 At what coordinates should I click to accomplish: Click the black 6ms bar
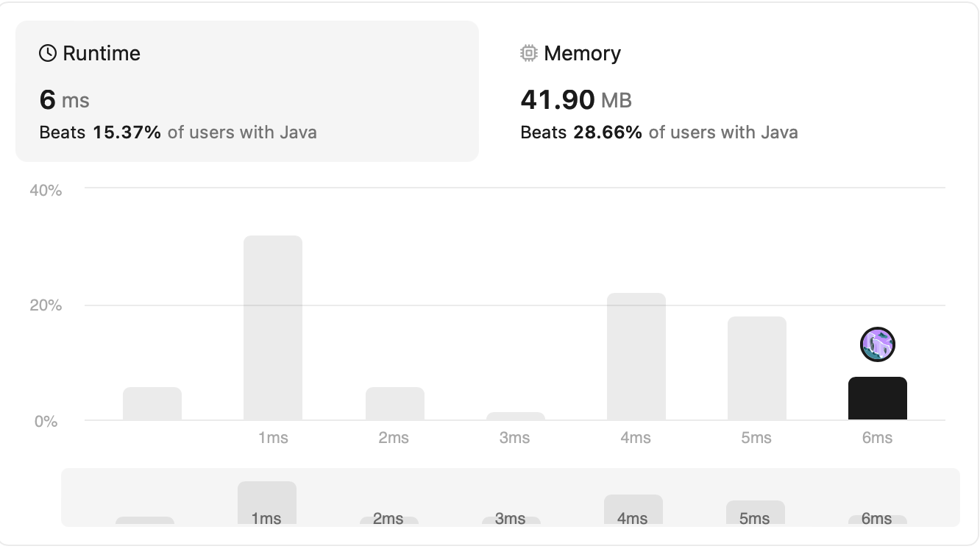point(877,398)
